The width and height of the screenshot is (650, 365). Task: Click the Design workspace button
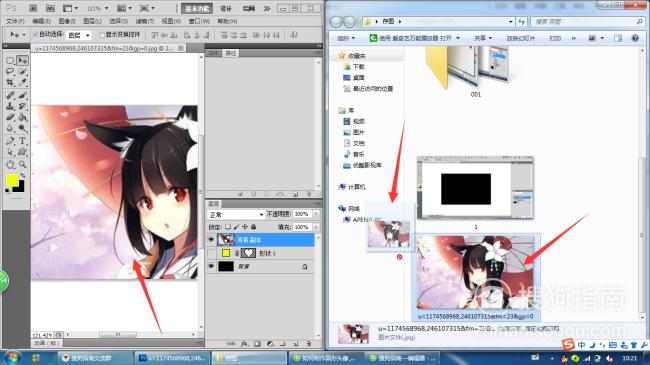tap(226, 8)
